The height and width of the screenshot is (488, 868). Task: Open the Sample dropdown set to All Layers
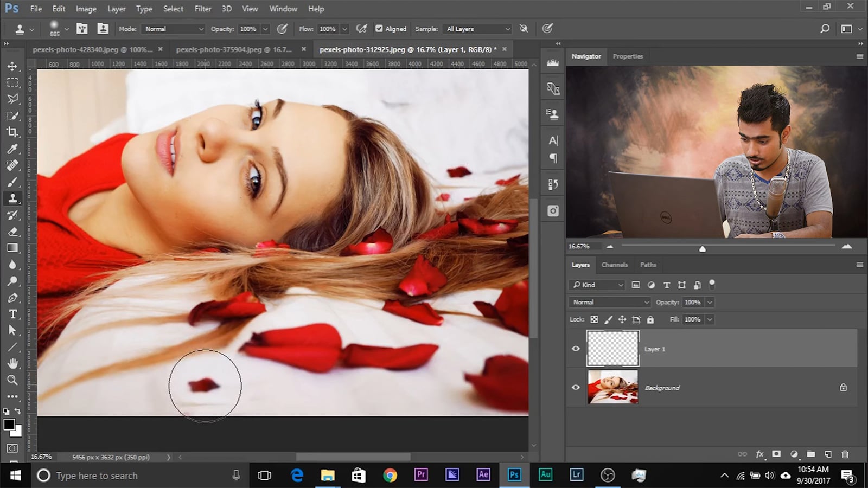click(476, 29)
